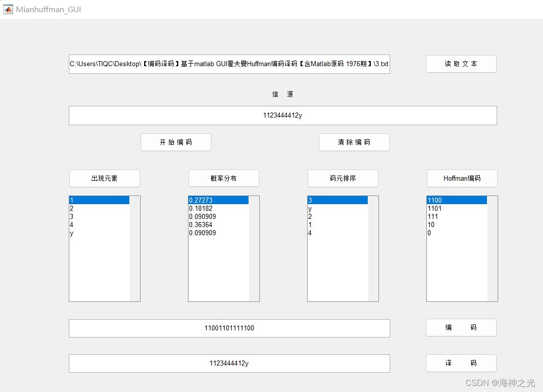This screenshot has height=392, width=543.
Task: Click scrollbar of 概率分布 listbox
Action: click(x=254, y=249)
